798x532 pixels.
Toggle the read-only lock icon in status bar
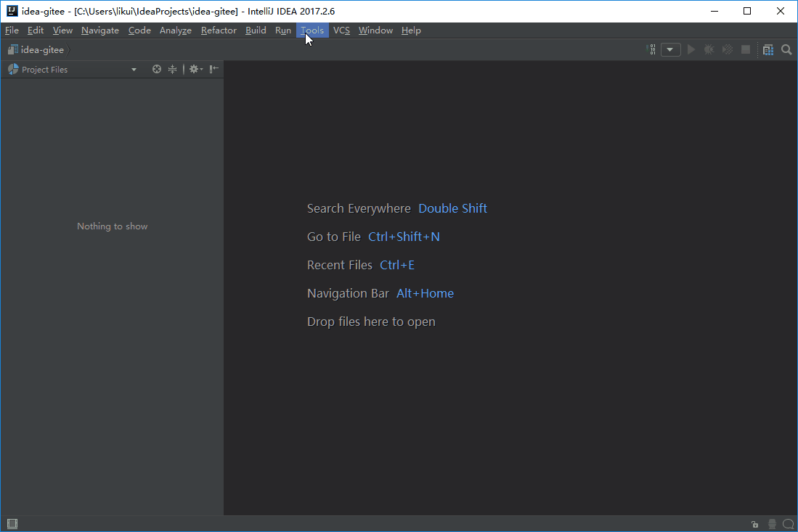755,524
